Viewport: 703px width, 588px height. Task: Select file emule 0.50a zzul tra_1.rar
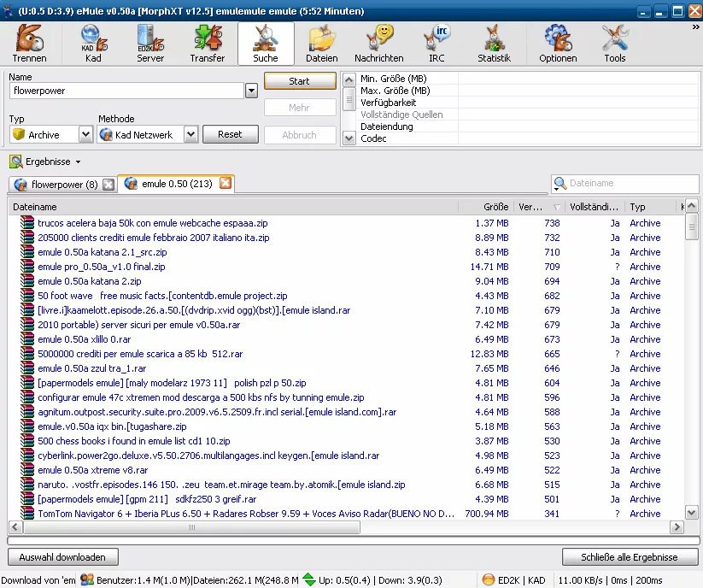(92, 368)
